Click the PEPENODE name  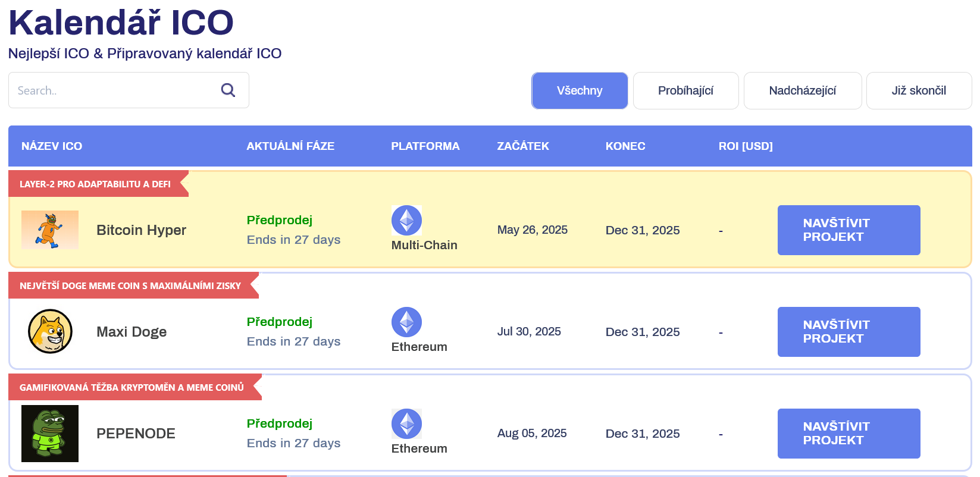136,434
